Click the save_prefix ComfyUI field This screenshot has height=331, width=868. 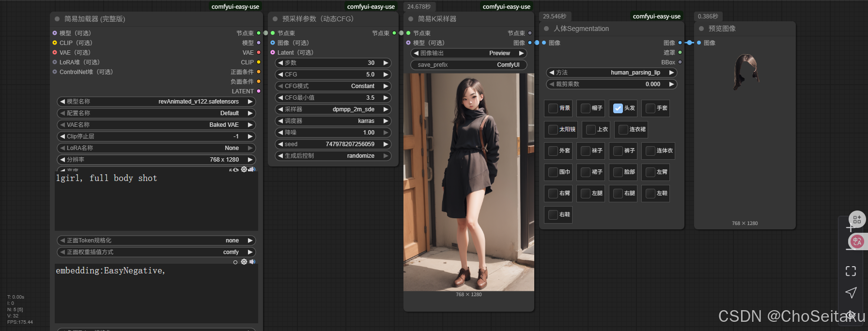tap(469, 65)
